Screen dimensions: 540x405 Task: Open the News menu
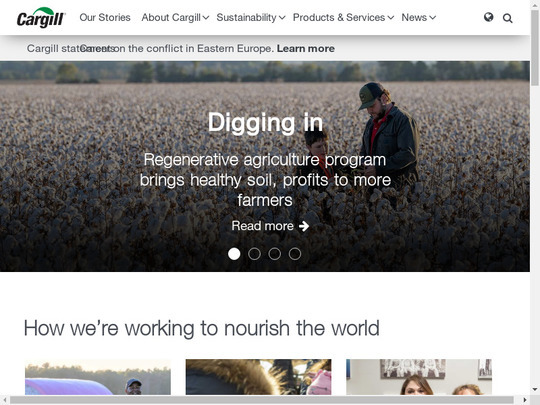[x=418, y=18]
